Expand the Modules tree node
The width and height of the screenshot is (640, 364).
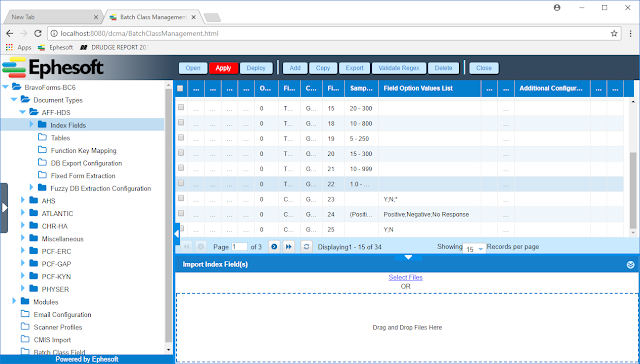pos(14,301)
